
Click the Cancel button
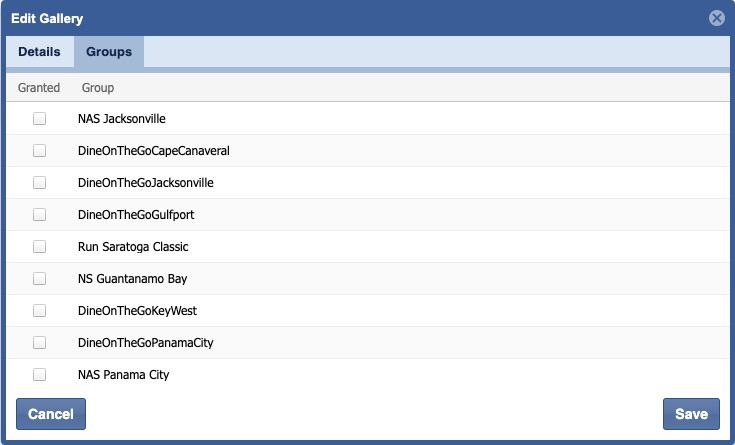click(x=51, y=414)
